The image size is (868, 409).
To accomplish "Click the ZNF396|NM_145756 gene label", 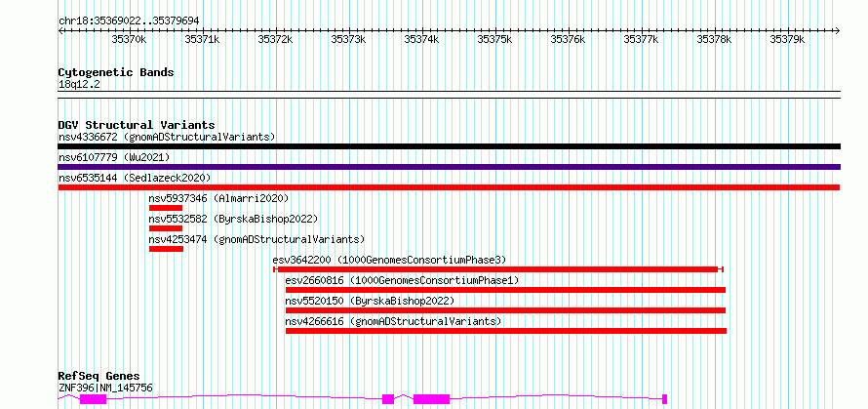I will (x=105, y=388).
